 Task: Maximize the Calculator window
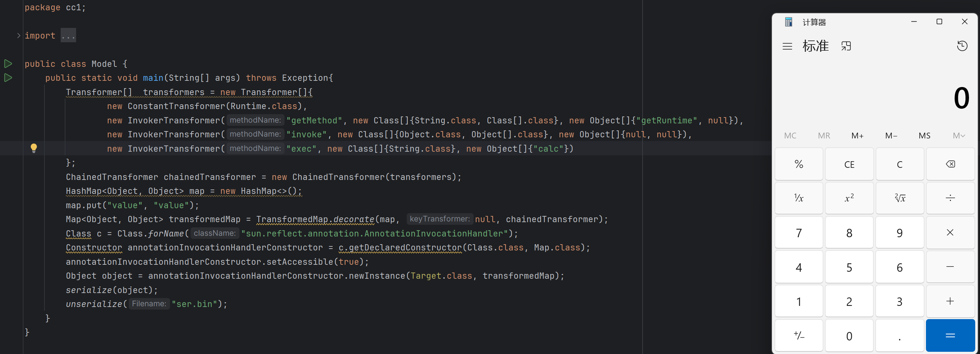coord(939,22)
